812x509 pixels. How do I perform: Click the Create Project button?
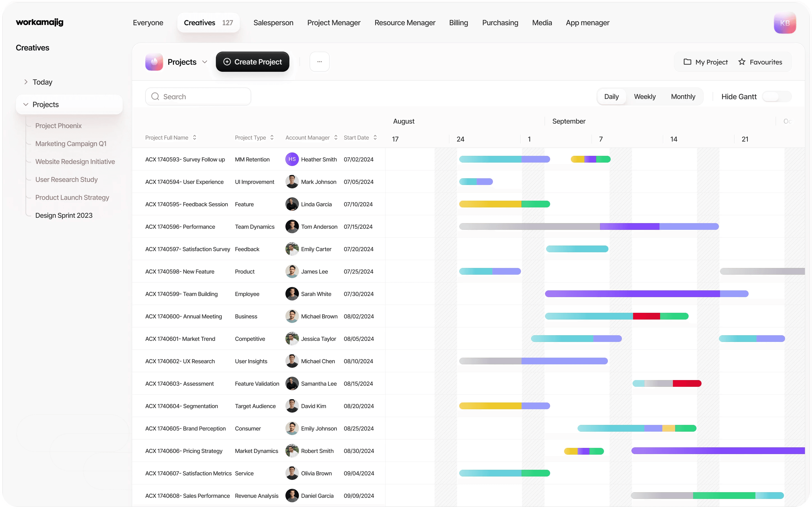point(252,62)
